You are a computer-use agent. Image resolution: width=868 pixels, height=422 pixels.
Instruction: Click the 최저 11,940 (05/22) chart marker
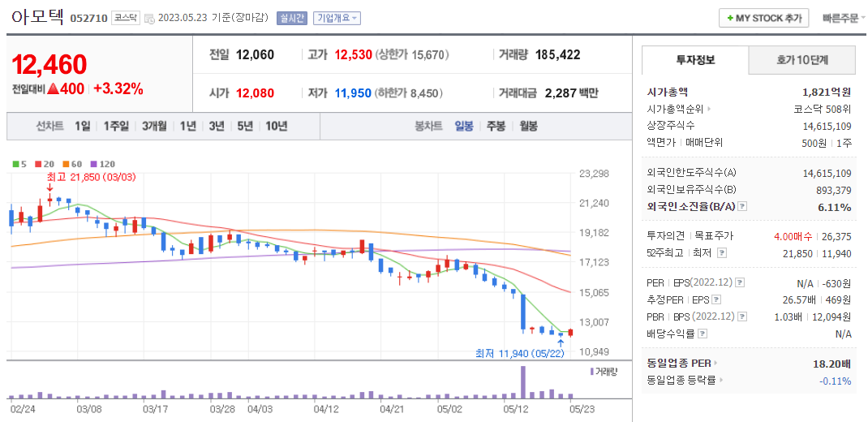click(x=519, y=352)
